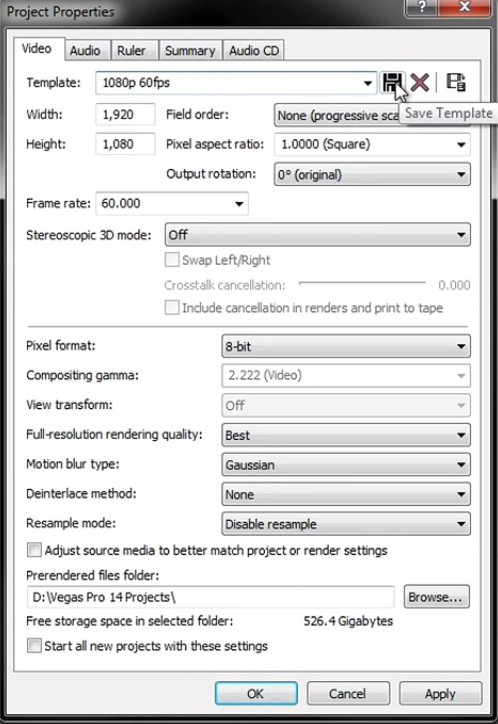Delete the template with the red X icon

point(419,83)
